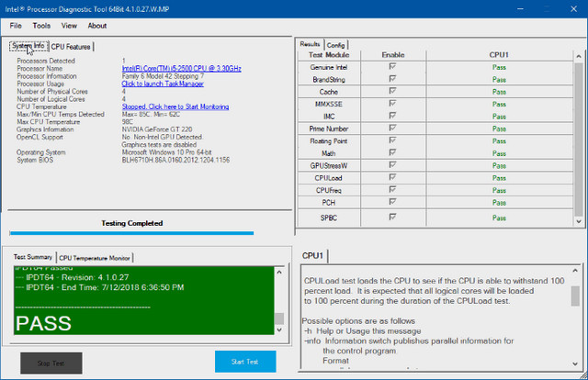Switch to the Config tab
Screen dimensions: 588x380
pos(335,45)
